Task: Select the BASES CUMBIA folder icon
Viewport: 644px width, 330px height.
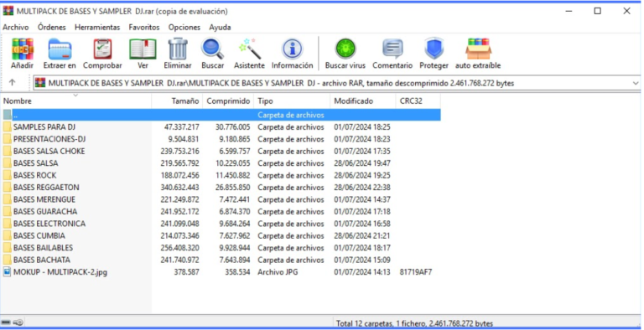Action: [x=8, y=235]
